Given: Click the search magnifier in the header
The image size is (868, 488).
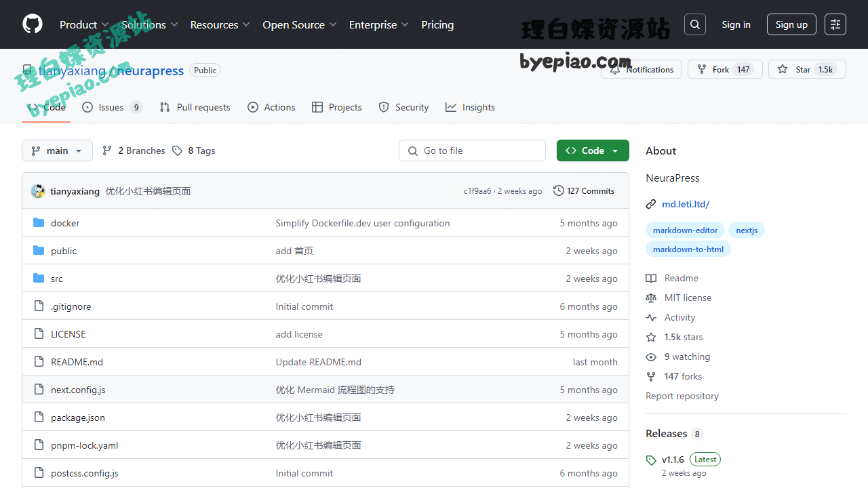Looking at the screenshot, I should [x=695, y=24].
